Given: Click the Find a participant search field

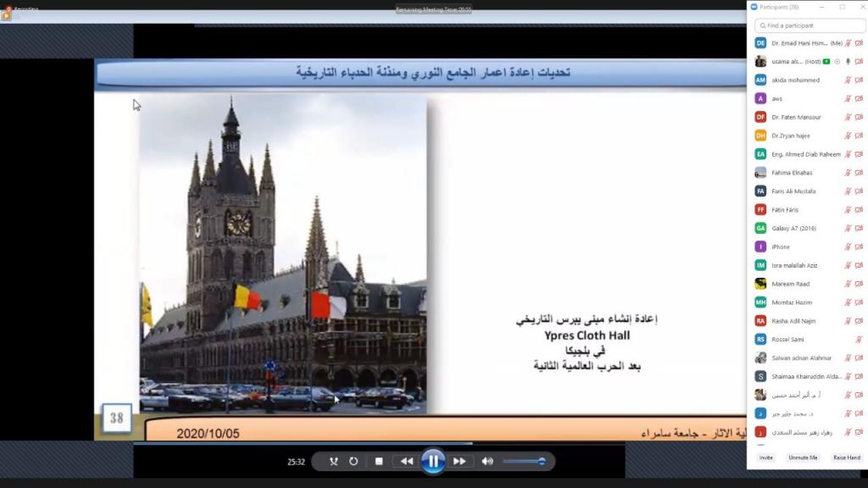Looking at the screenshot, I should (x=810, y=25).
